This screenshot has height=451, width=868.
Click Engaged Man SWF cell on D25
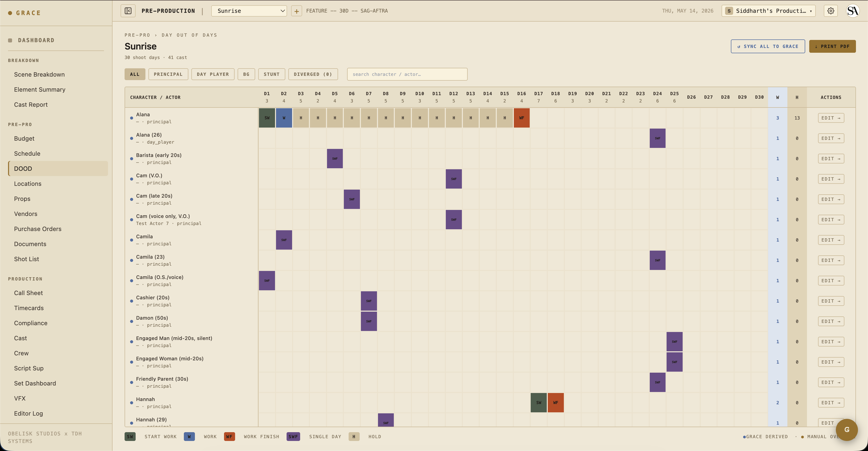[x=675, y=342]
